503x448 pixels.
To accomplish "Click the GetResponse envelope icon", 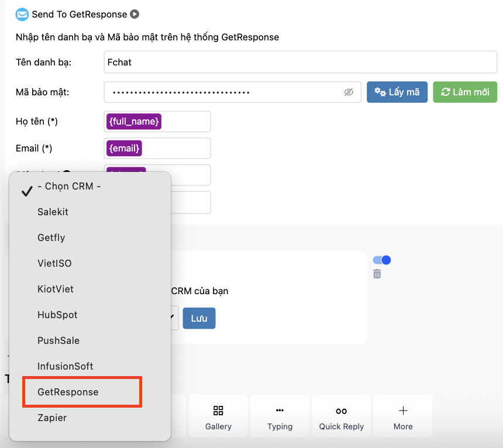I will click(x=22, y=15).
